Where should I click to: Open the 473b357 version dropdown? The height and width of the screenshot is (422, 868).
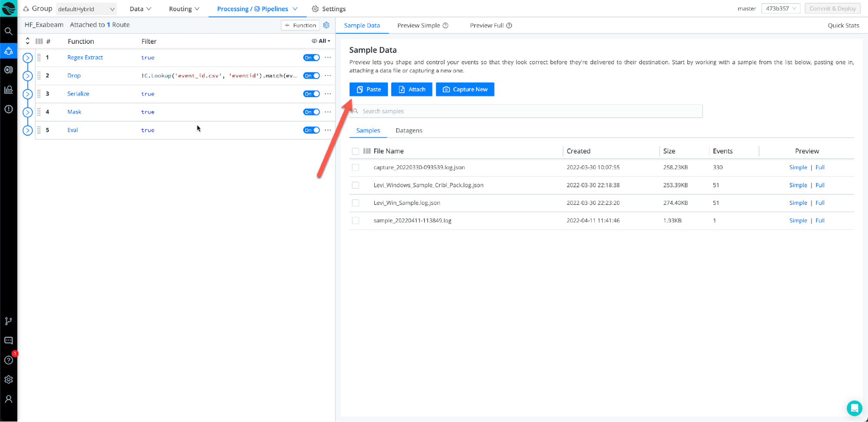click(x=780, y=9)
